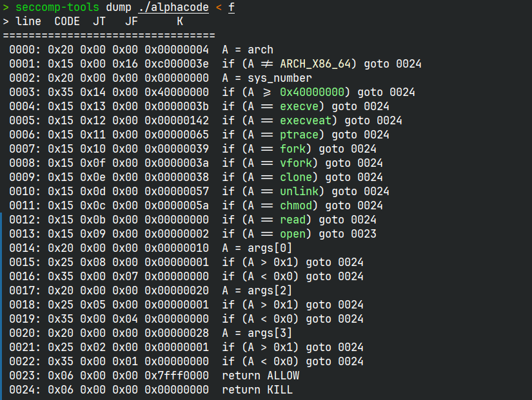Click the vfork syscall name
Image resolution: width=532 pixels, height=400 pixels.
(x=296, y=163)
